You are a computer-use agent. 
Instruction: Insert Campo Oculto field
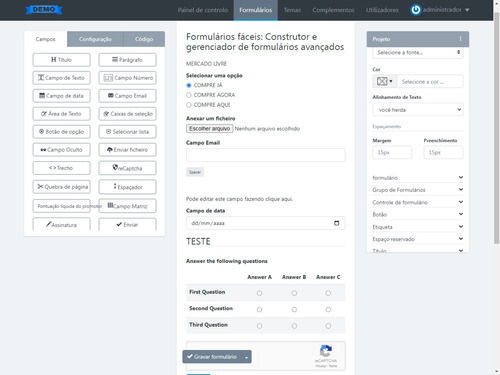(x=61, y=150)
